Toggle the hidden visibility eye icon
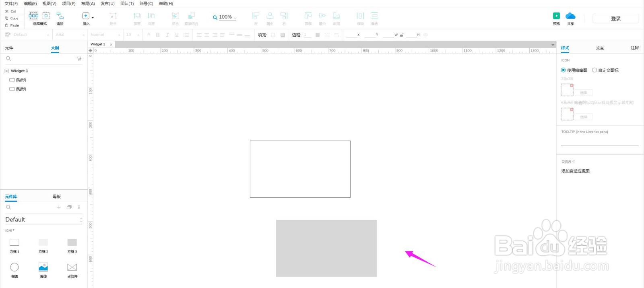This screenshot has width=644, height=288. (425, 35)
